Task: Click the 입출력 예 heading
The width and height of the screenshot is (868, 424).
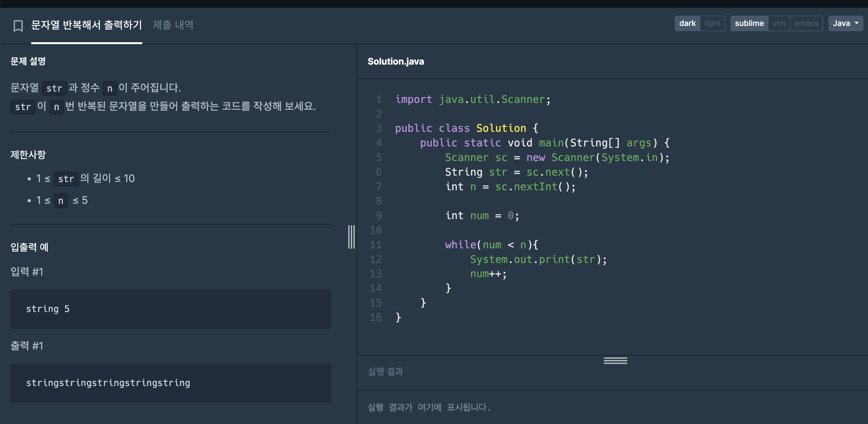Action: [x=29, y=247]
